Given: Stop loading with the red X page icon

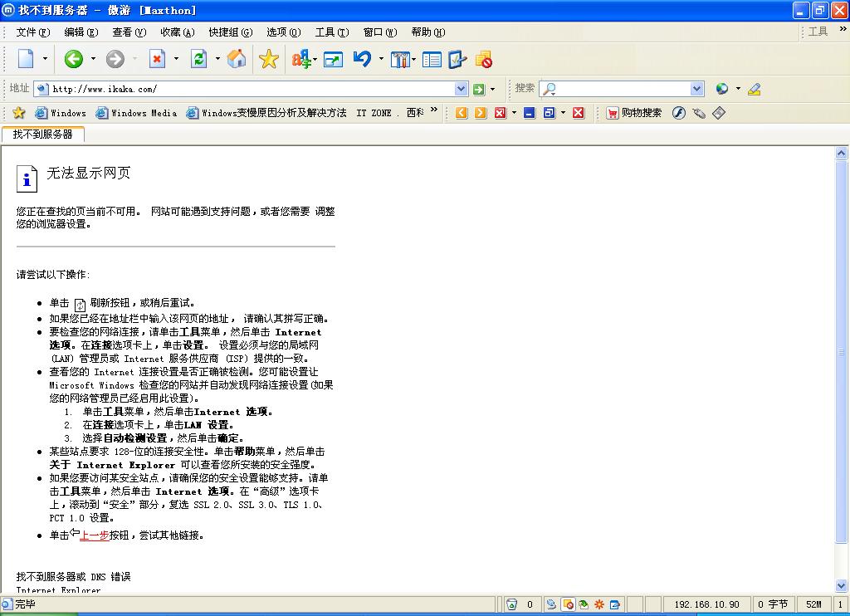Looking at the screenshot, I should point(157,59).
